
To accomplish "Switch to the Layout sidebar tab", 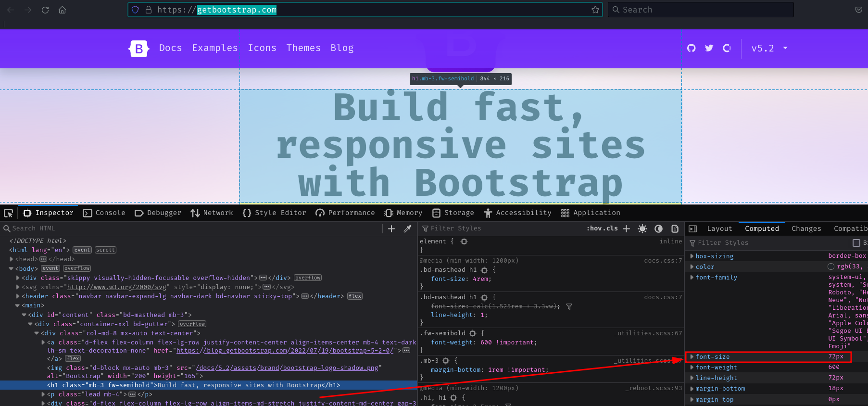I will tap(719, 229).
